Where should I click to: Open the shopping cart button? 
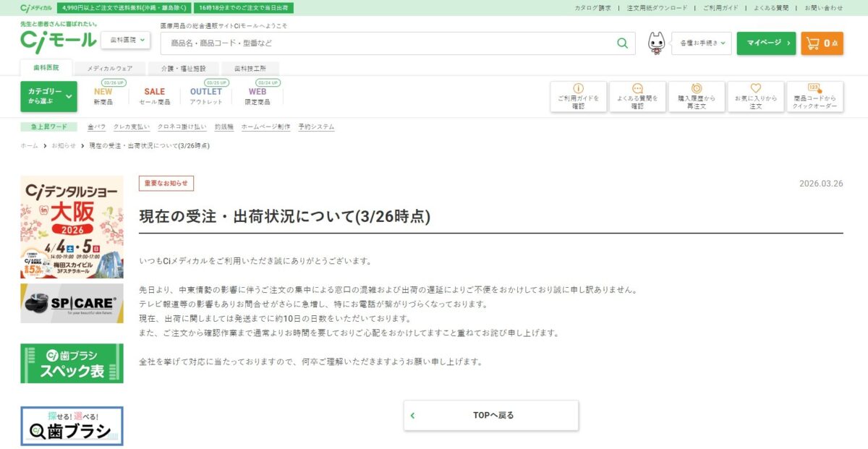822,43
